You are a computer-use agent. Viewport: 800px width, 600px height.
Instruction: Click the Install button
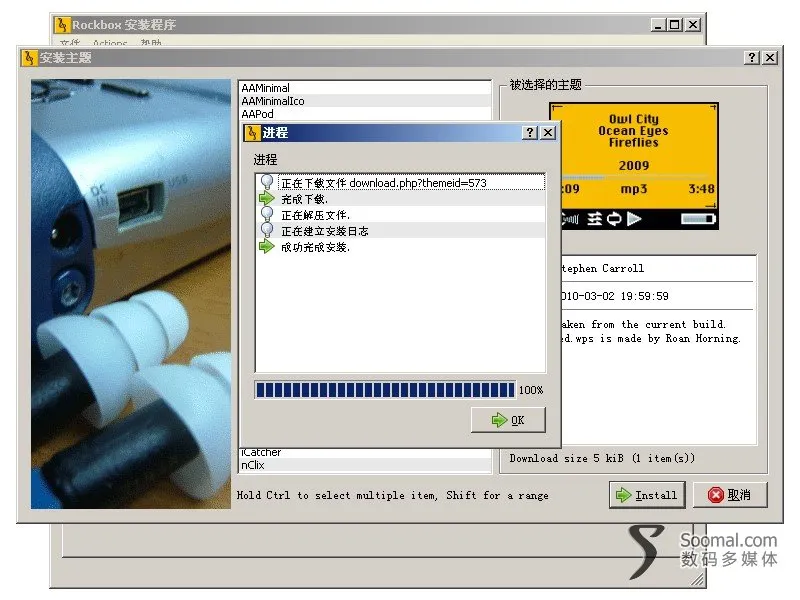click(x=647, y=495)
